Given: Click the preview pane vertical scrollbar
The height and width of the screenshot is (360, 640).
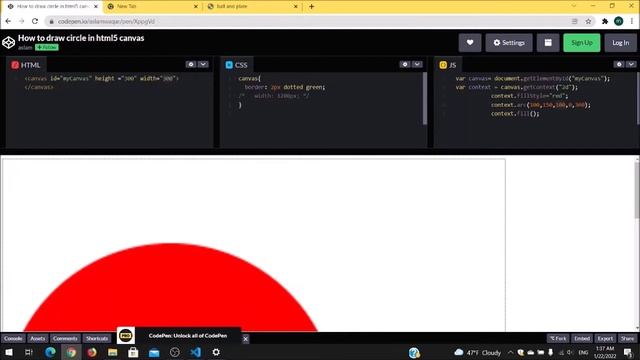Looking at the screenshot, I should [637, 190].
